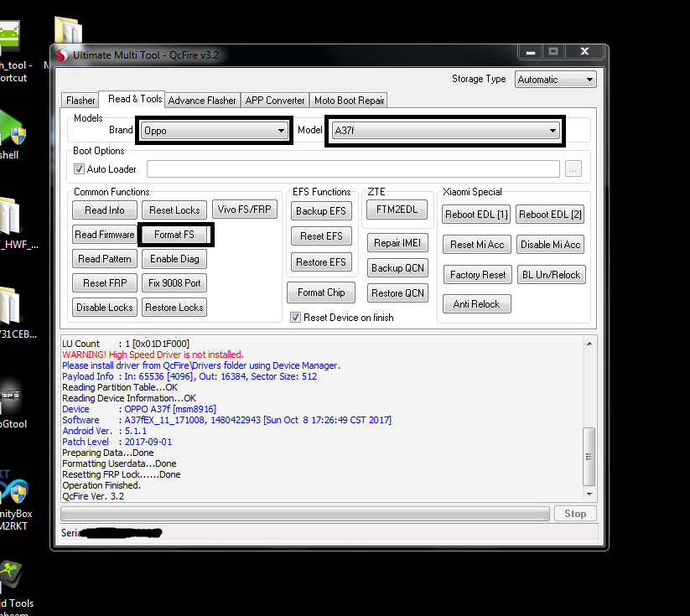This screenshot has width=690, height=616.
Task: Open the UnityBox desktop shortcut
Action: tap(15, 494)
